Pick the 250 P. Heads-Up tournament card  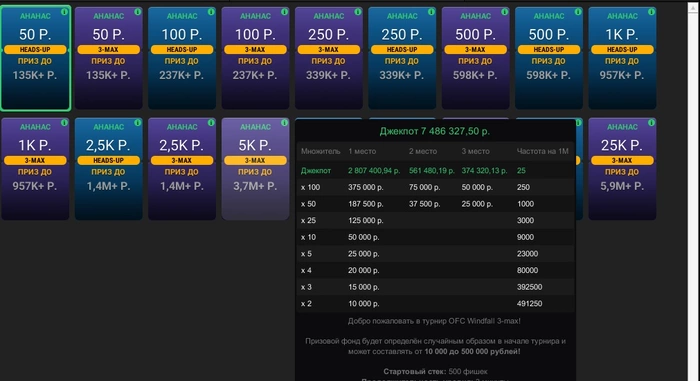402,58
